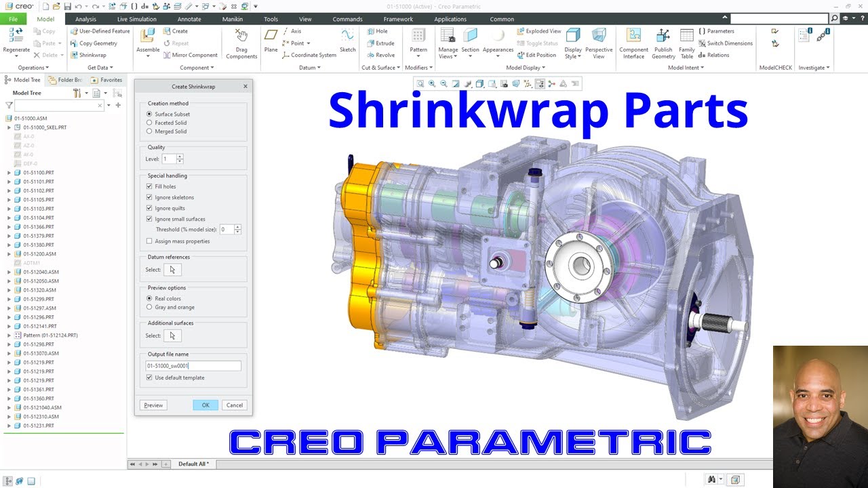
Task: Expand the 01-51200.ASM tree node
Action: point(9,254)
